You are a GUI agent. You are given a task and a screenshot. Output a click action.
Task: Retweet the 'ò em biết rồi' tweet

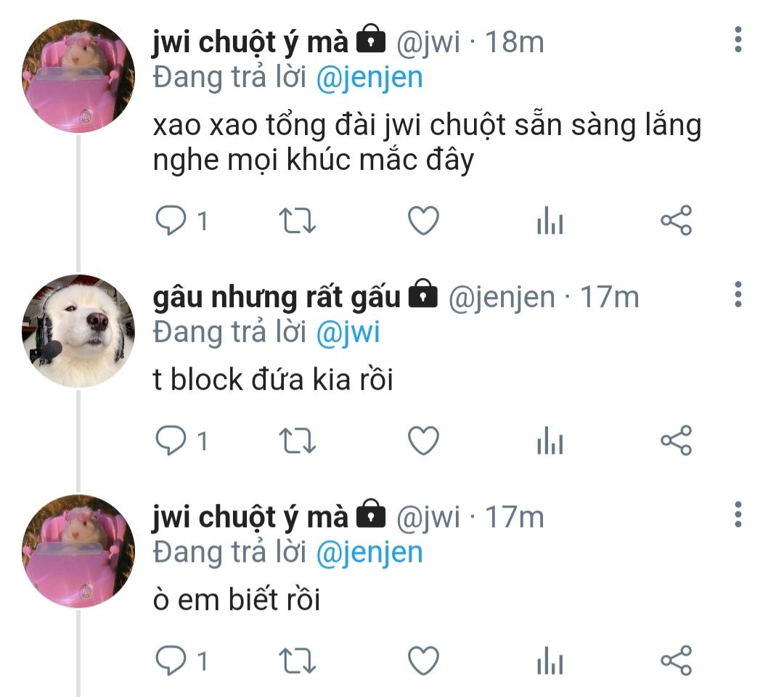click(x=297, y=661)
